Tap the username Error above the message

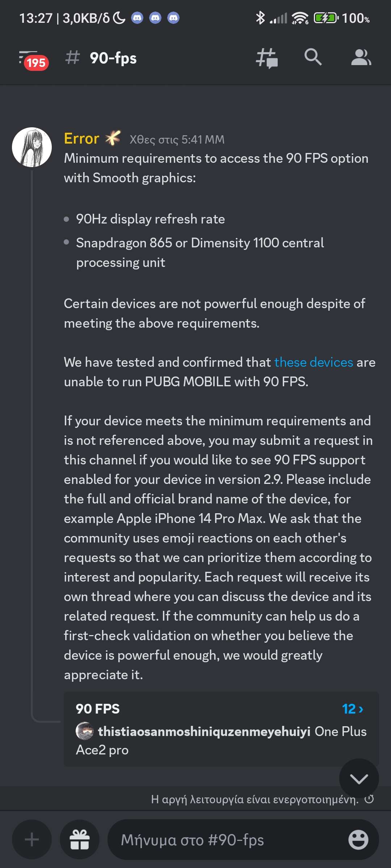click(81, 138)
